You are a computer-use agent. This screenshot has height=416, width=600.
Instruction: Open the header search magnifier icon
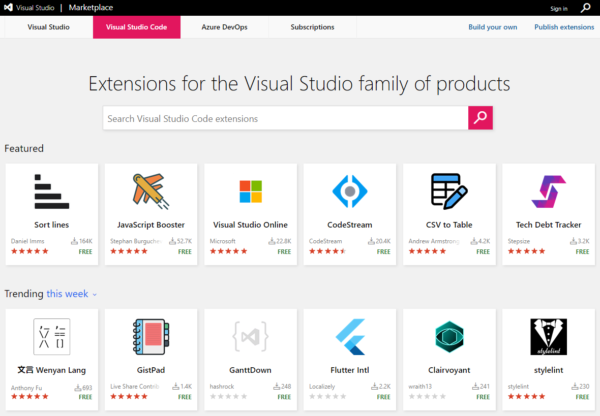(x=585, y=8)
